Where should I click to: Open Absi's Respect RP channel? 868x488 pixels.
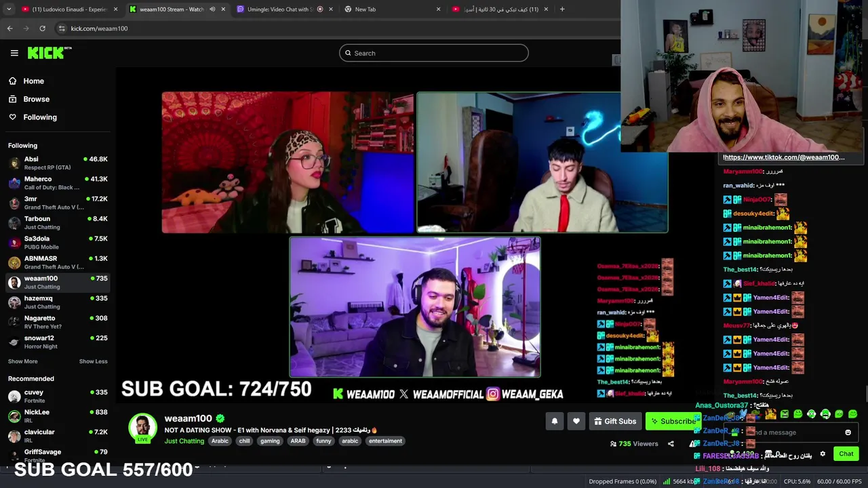pos(58,163)
